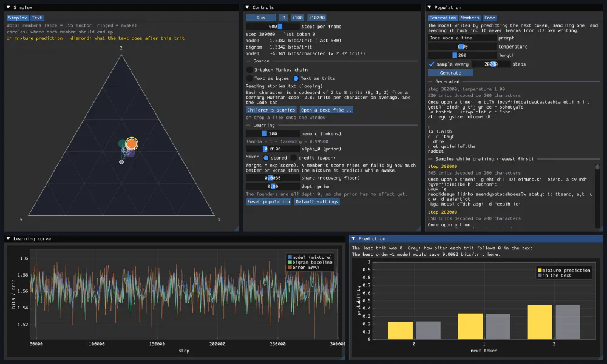Choose the Text as trits option
The image size is (607, 364).
tap(296, 78)
